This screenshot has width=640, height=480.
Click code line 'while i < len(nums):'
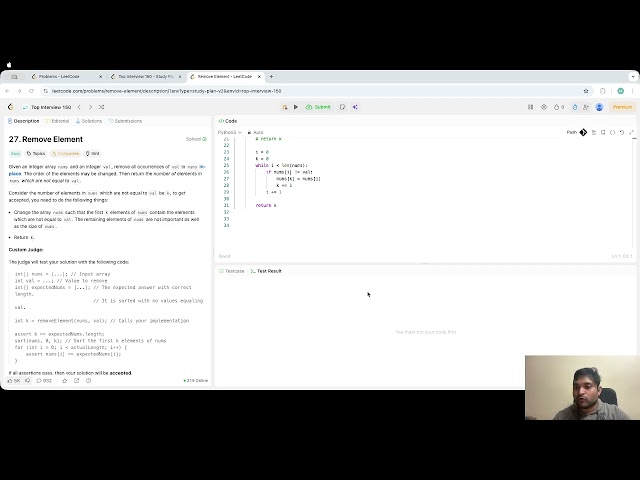point(281,165)
